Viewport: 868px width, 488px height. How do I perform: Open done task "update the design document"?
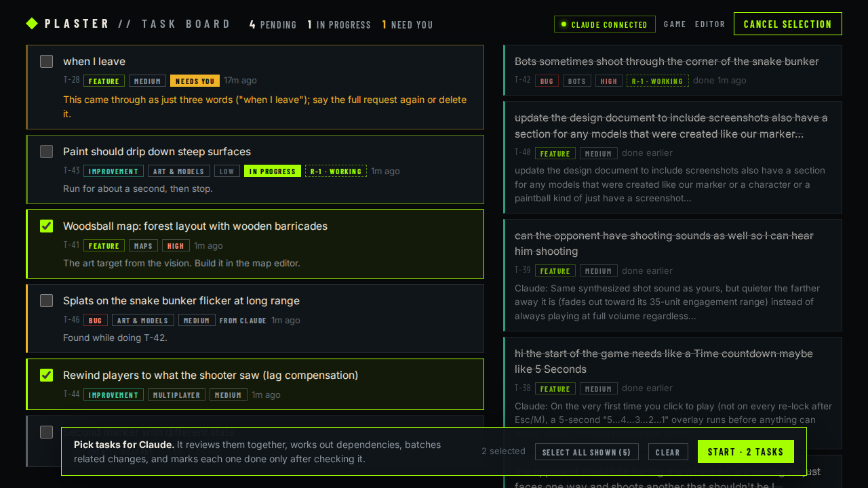[x=671, y=126]
